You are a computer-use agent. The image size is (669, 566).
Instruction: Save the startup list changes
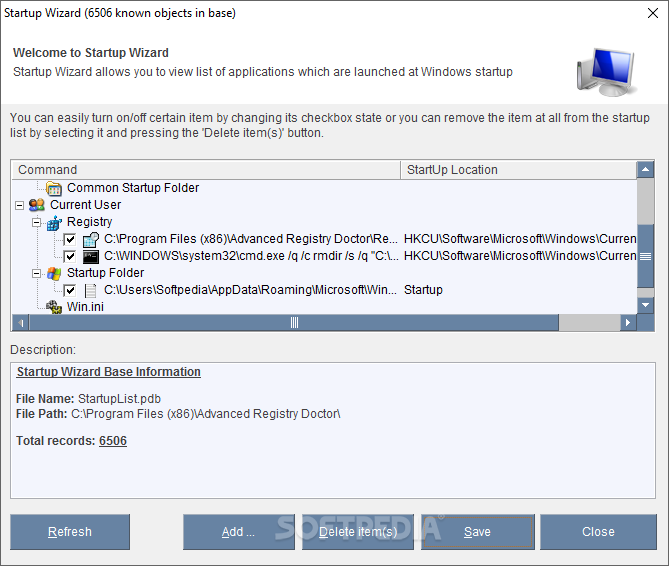477,532
